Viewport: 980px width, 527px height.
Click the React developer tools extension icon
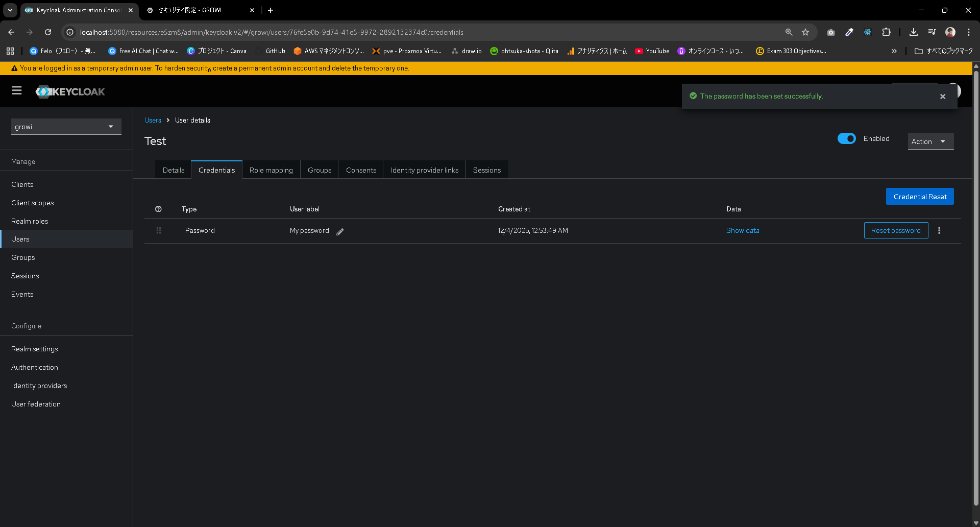[x=868, y=32]
